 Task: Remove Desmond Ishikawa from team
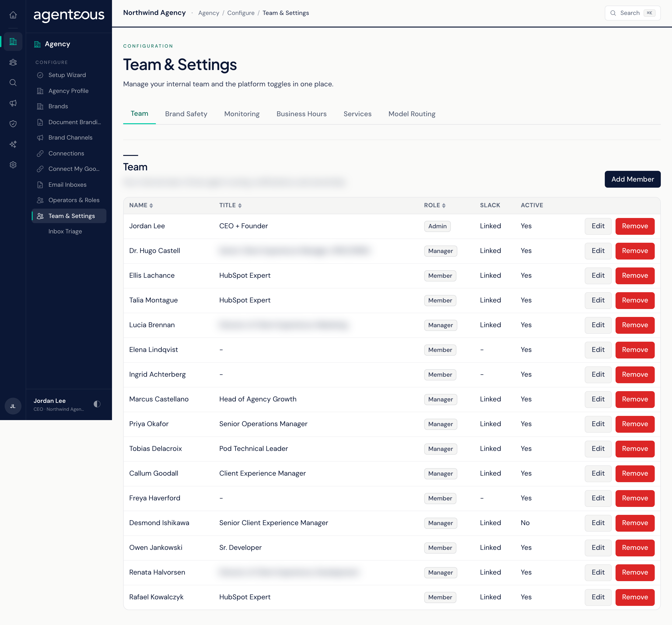point(635,523)
